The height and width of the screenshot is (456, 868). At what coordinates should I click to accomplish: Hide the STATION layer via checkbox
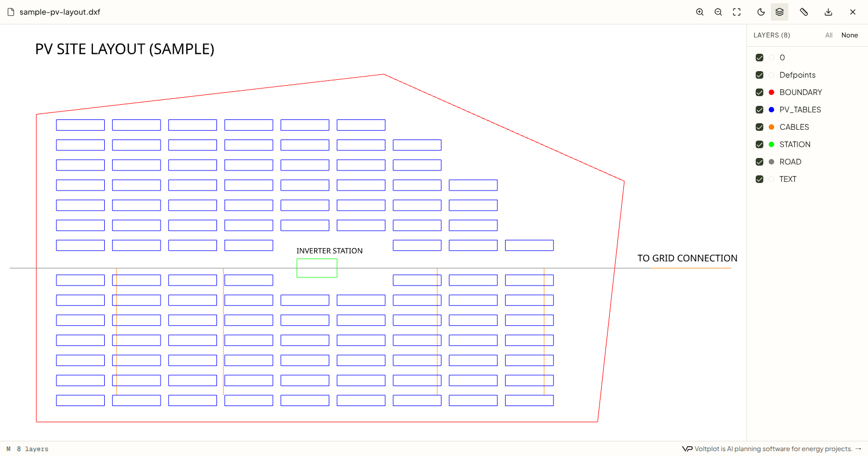tap(759, 144)
